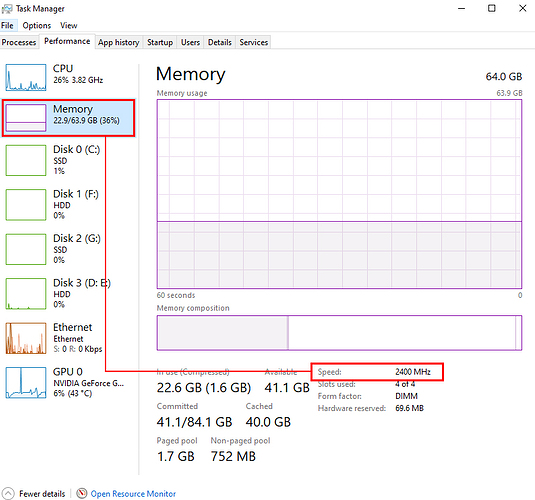The image size is (535, 500).
Task: Open the Users tab
Action: [190, 42]
